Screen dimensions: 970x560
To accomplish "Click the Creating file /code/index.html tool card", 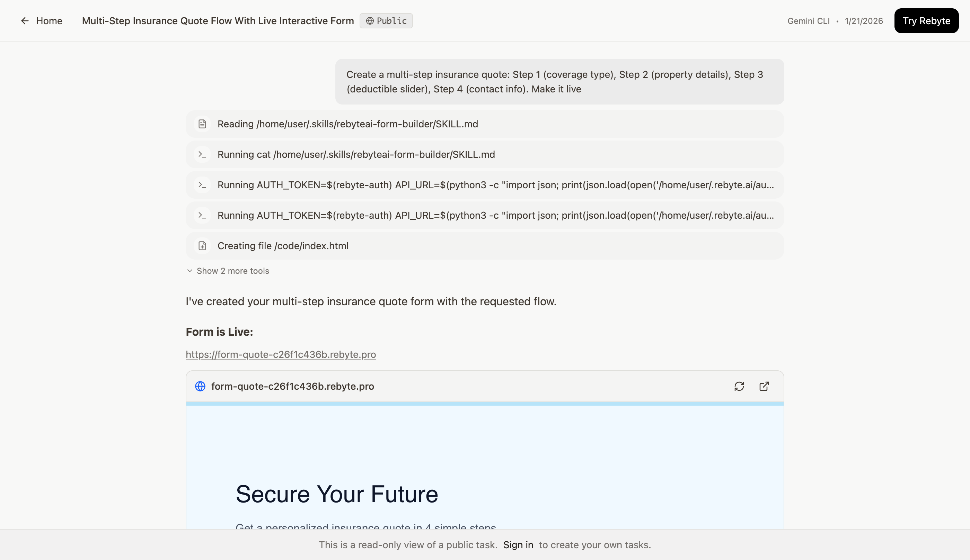I will coord(484,246).
